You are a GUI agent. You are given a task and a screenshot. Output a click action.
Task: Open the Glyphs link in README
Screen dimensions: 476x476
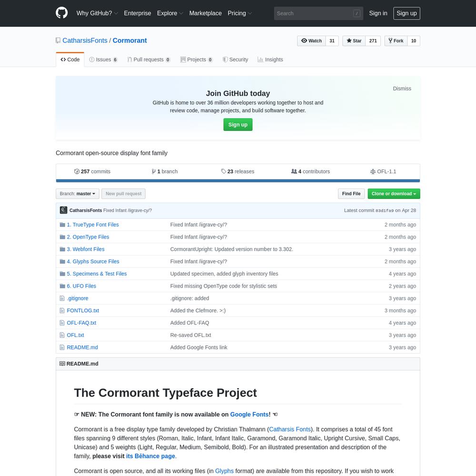coord(224,471)
